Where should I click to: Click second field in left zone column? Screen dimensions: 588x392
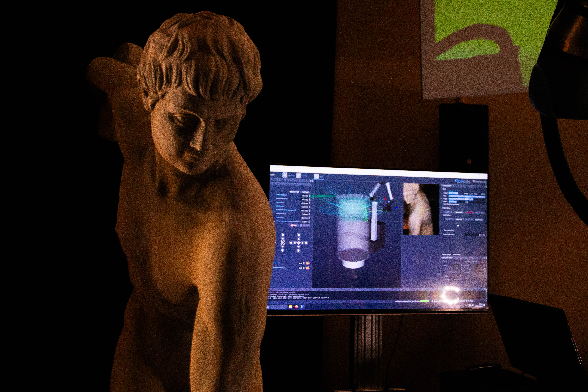[457, 269]
